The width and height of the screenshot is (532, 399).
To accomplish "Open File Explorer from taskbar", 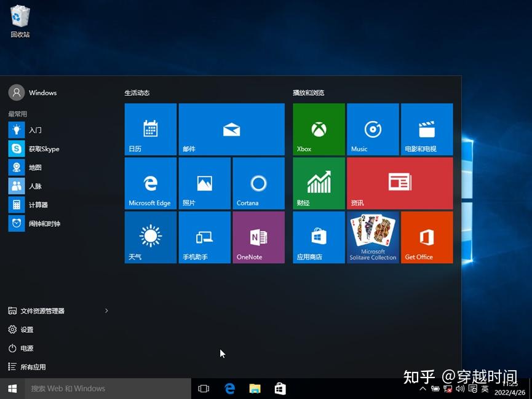I will [255, 389].
